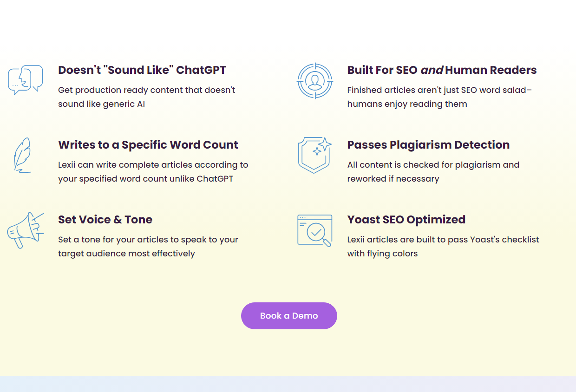576x392 pixels.
Task: Click the Yoast's checklist description paragraph
Action: pyautogui.click(x=443, y=247)
